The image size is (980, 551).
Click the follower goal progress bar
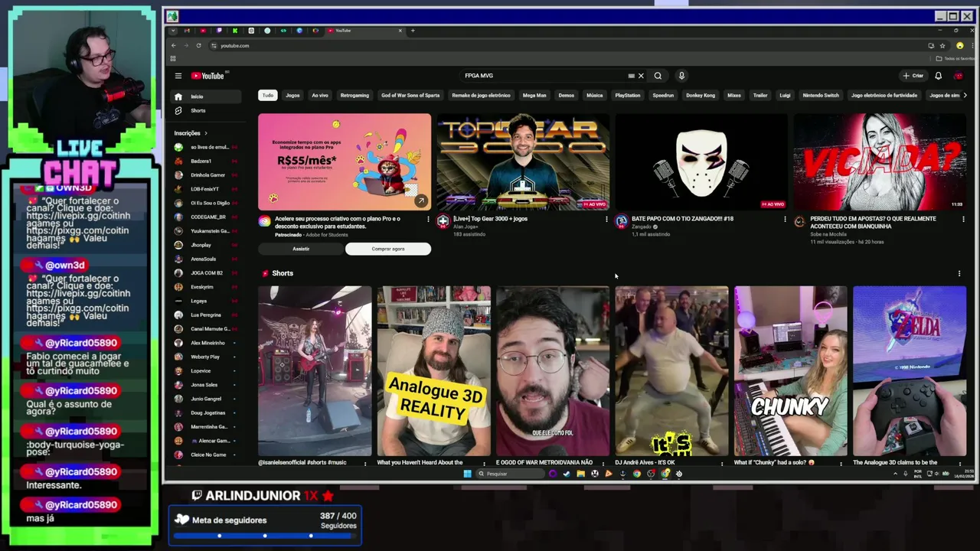pos(265,536)
